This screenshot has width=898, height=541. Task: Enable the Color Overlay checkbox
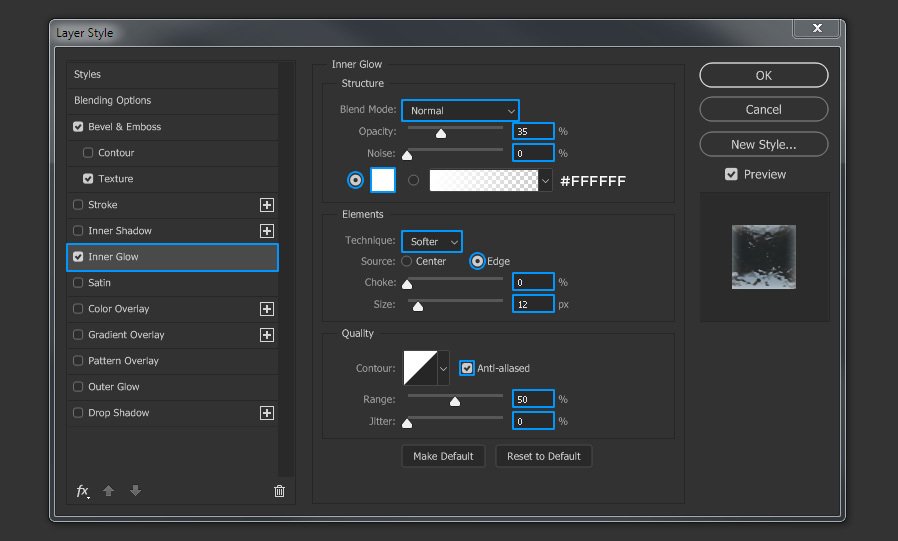pyautogui.click(x=78, y=309)
